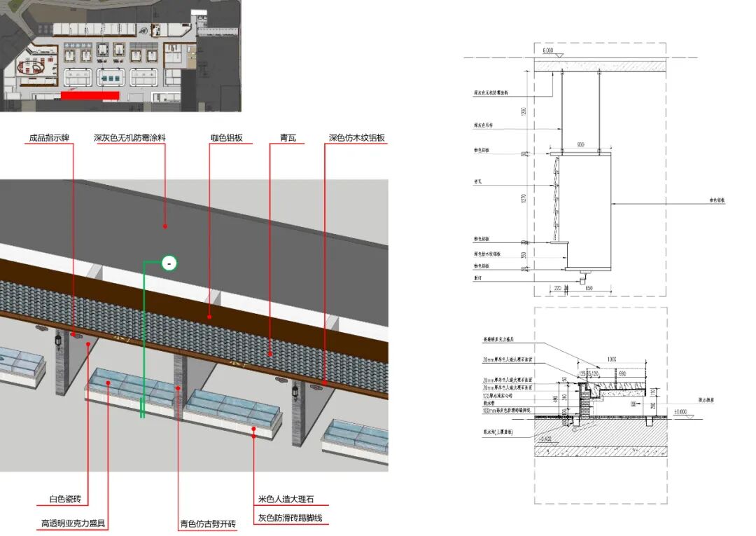The height and width of the screenshot is (536, 756).
Task: Click the 青瓦 label above the rendering
Action: click(x=283, y=138)
